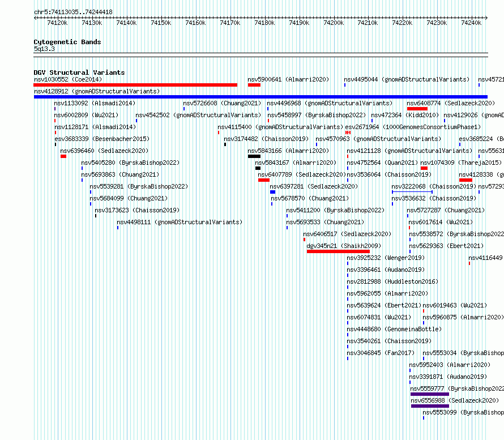Click the red nsv6407789 (Sedlazeck2020) bar
Screen dimensions: 504x440
(x=263, y=180)
